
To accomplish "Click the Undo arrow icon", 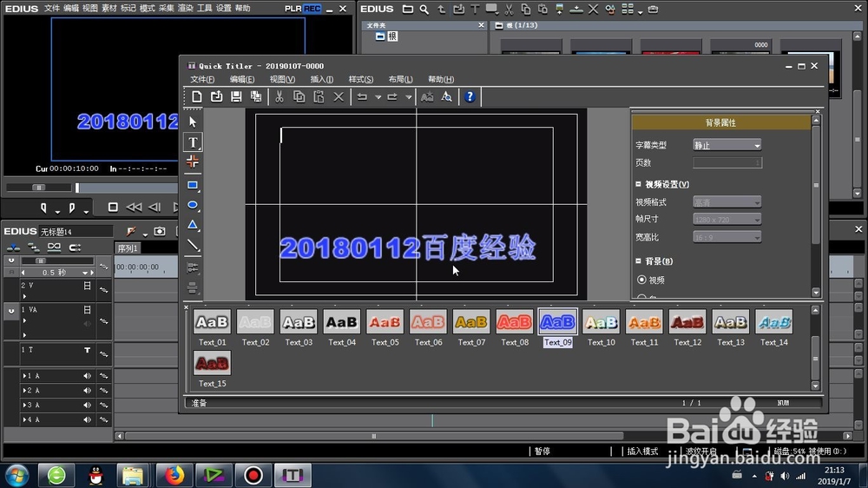I will [x=362, y=97].
